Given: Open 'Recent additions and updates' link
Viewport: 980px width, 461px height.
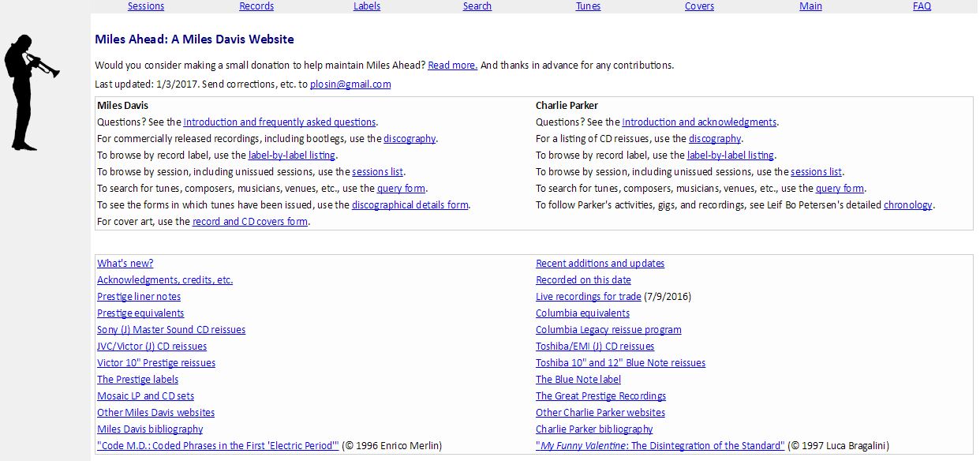Looking at the screenshot, I should pos(600,264).
